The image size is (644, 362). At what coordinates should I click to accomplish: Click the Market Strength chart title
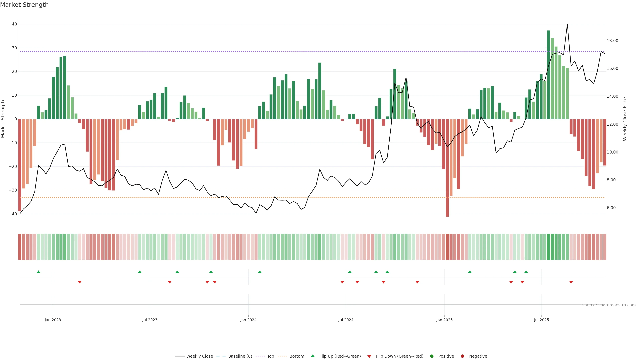(x=24, y=5)
